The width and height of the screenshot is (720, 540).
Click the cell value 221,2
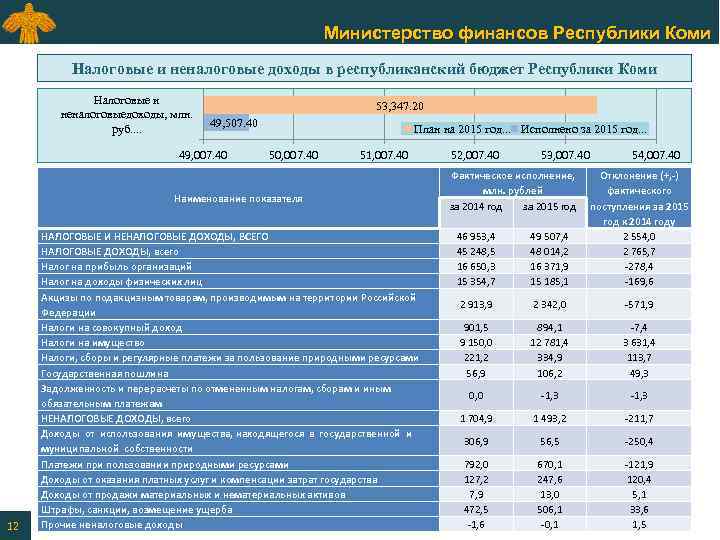[476, 358]
